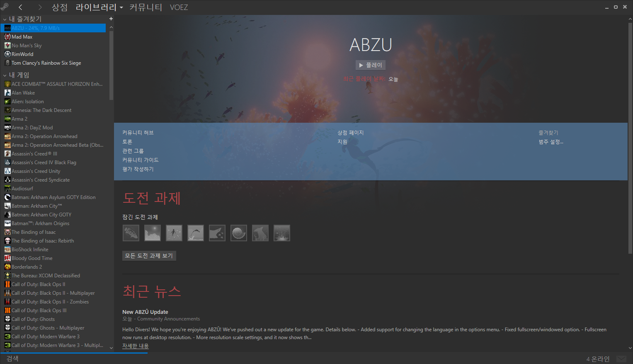Select the fourth locked achievement icon
The height and width of the screenshot is (364, 633).
click(196, 233)
